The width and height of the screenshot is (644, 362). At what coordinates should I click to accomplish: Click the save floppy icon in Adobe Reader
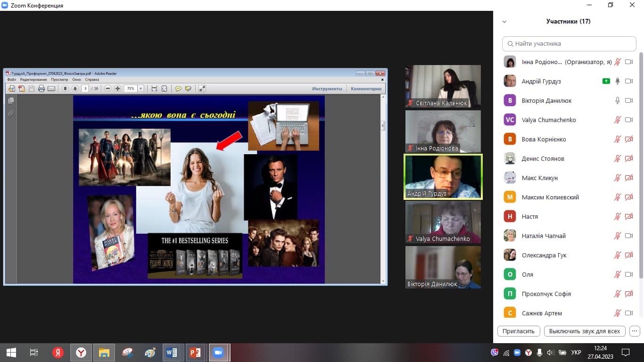pyautogui.click(x=31, y=89)
